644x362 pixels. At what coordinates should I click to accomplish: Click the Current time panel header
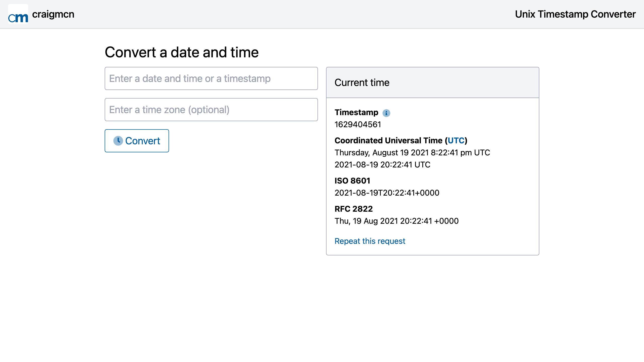[433, 82]
